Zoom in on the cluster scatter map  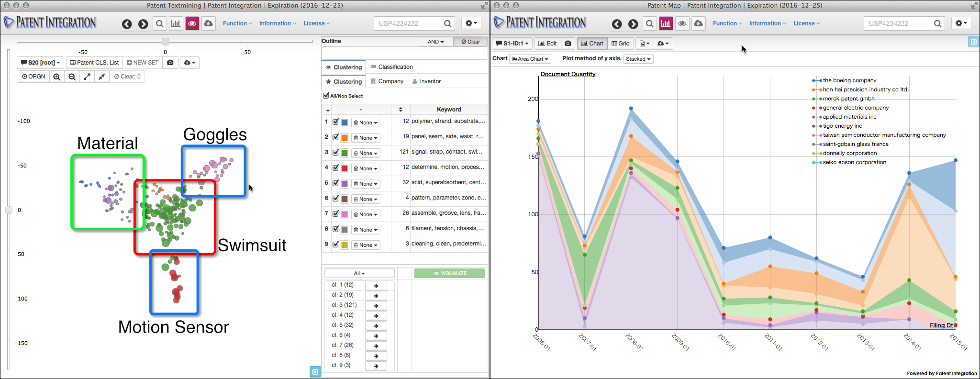pos(57,77)
